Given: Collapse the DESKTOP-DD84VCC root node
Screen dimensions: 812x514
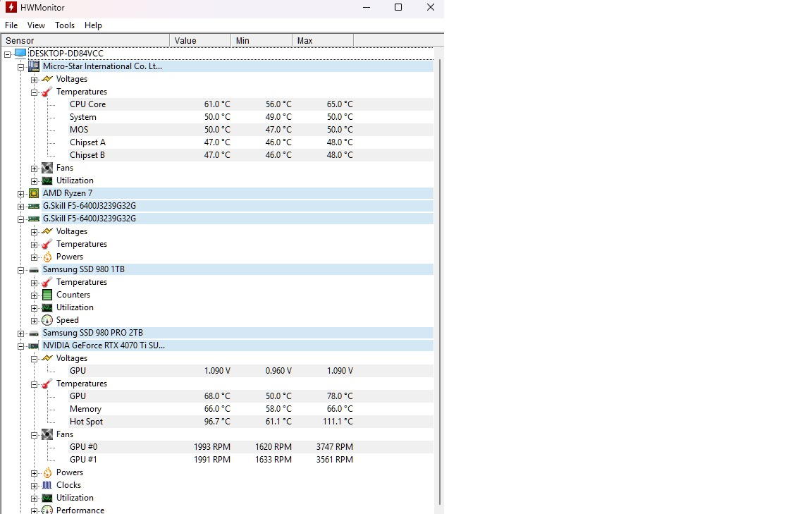Looking at the screenshot, I should tap(8, 54).
